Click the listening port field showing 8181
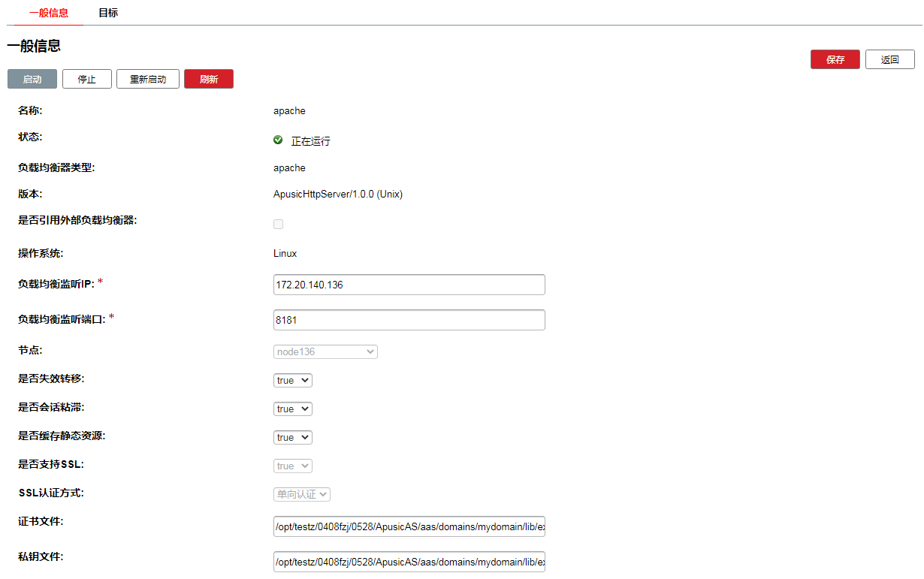Screen dimensions: 924x579 point(409,320)
